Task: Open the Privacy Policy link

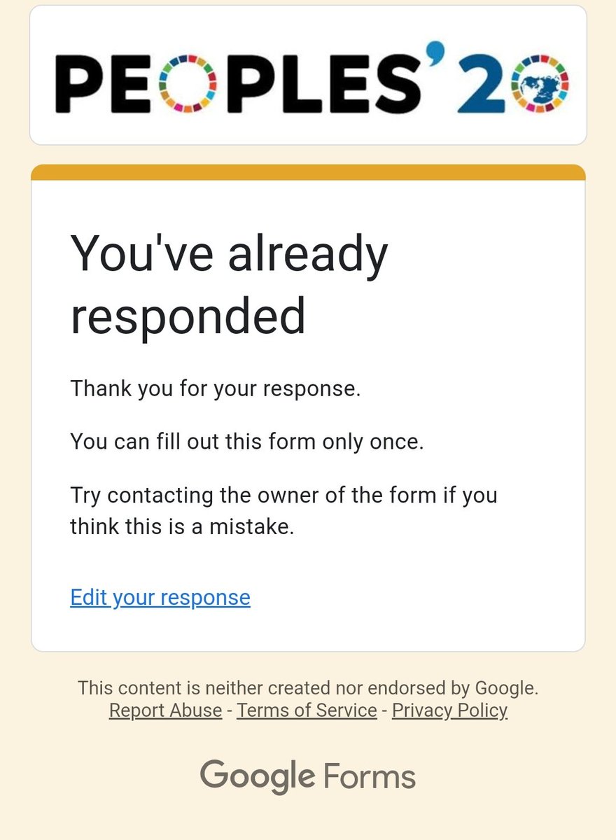Action: [449, 710]
